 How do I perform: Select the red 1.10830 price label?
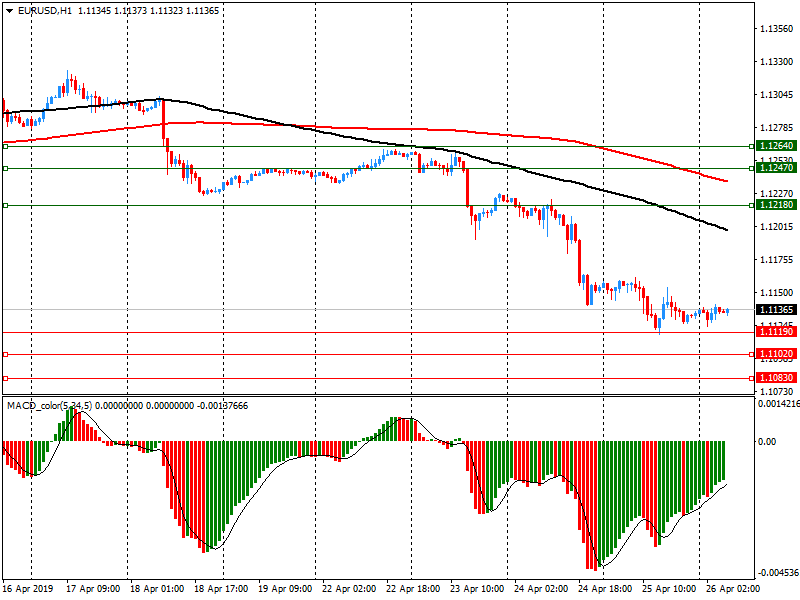coord(776,378)
